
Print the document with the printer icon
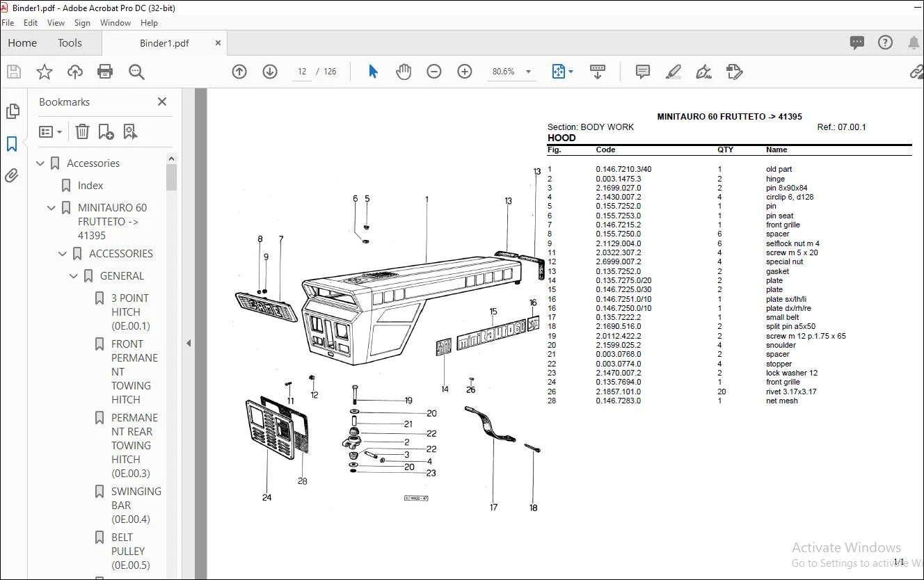[105, 72]
